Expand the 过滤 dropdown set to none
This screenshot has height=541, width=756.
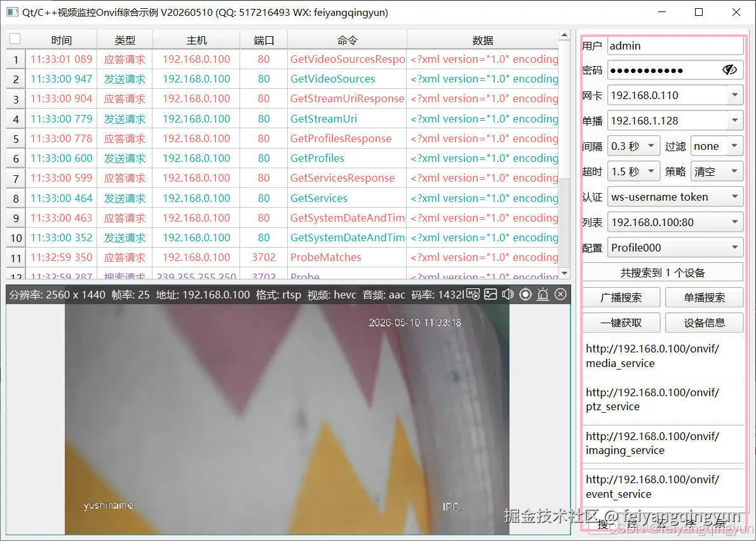coord(717,146)
